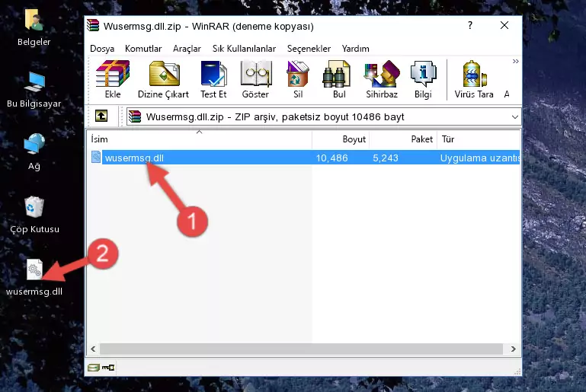
Task: Click the 10,486 size cell
Action: pos(332,158)
